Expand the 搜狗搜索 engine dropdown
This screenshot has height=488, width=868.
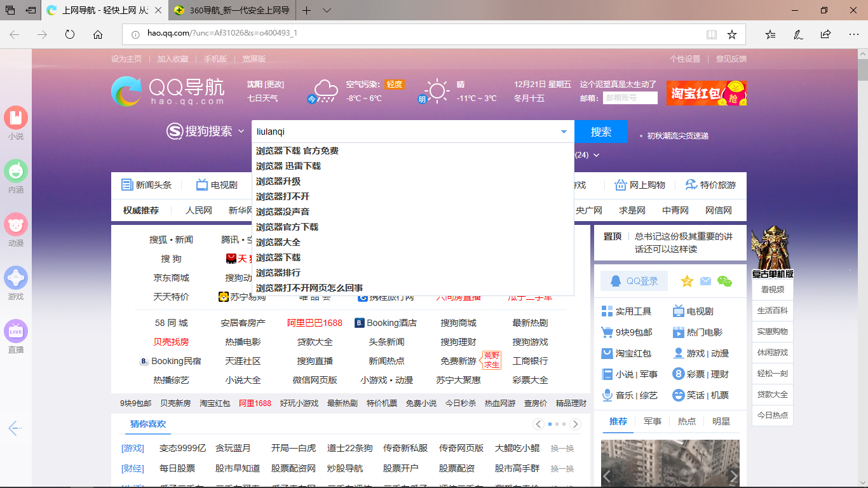[241, 132]
